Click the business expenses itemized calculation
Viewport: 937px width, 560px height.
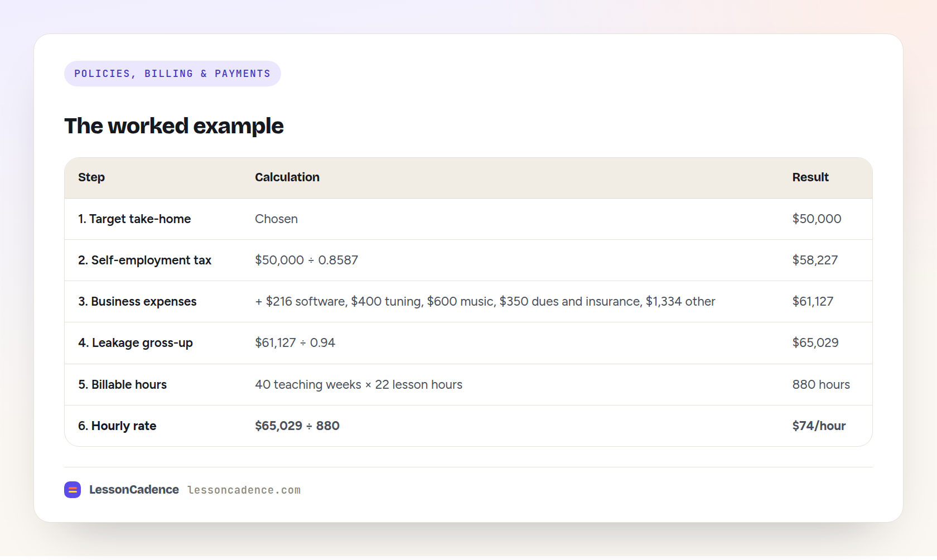point(485,302)
